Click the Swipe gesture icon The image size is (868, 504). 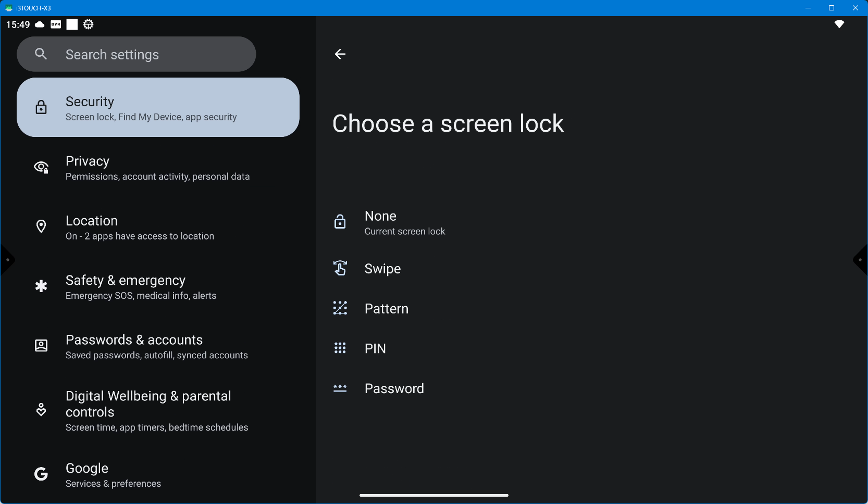click(x=340, y=268)
